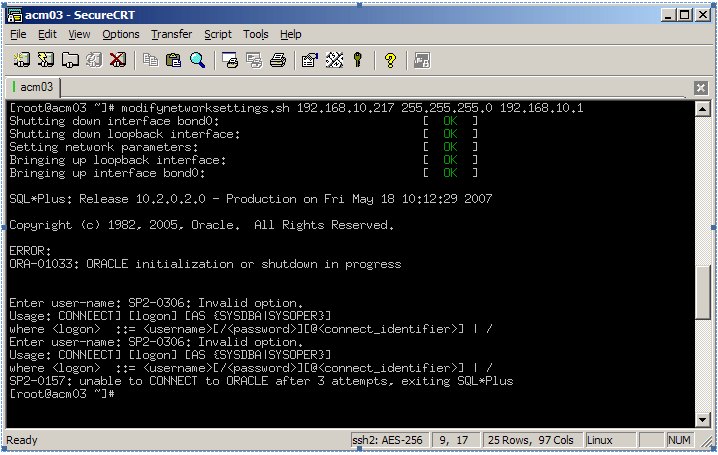The image size is (718, 455).
Task: Select the acm03 session tab
Action: click(x=33, y=87)
